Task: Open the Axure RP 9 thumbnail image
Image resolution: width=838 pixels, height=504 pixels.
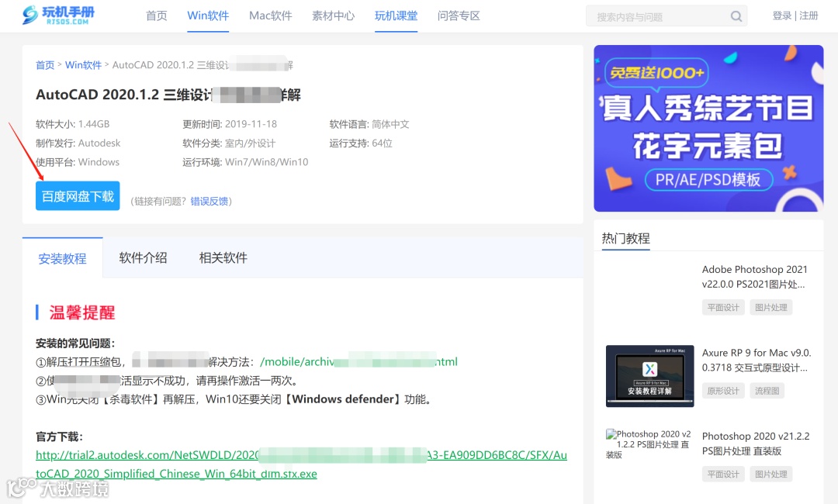Action: point(650,376)
